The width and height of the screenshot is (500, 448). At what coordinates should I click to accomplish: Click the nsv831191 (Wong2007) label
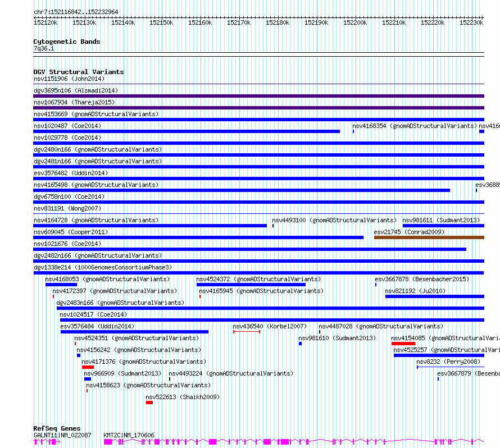pos(67,208)
